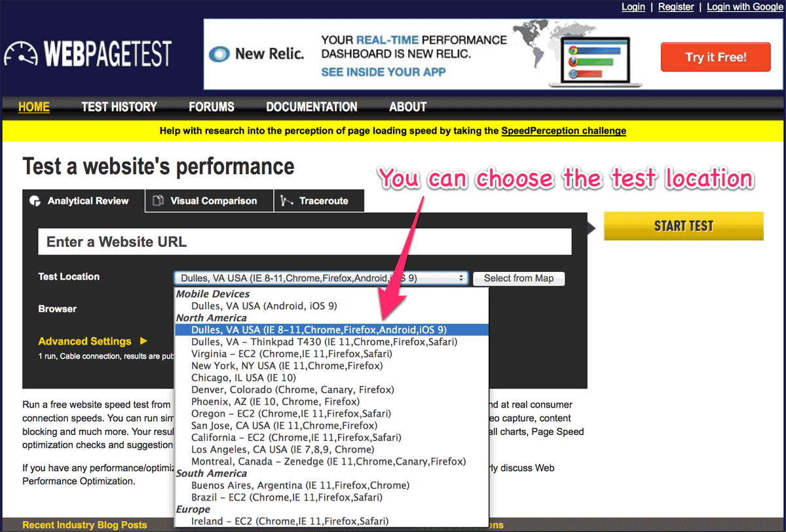The height and width of the screenshot is (532, 786).
Task: Open TEST HISTORY in navigation
Action: click(119, 107)
